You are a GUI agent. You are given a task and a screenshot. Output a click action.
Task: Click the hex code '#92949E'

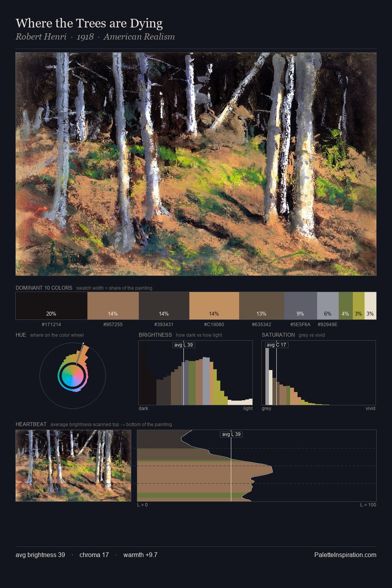328,325
